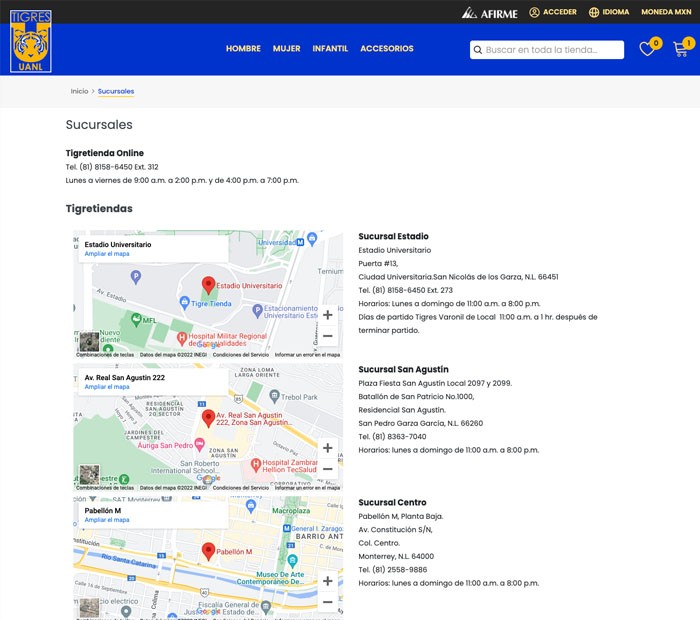
Task: Click Condiciones del Servicio on San Agustín map
Action: 241,488
